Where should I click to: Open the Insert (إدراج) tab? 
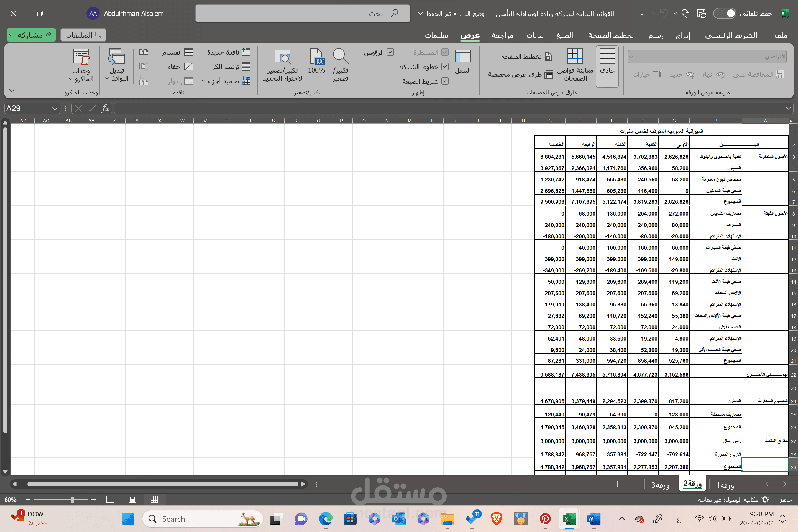click(x=683, y=35)
